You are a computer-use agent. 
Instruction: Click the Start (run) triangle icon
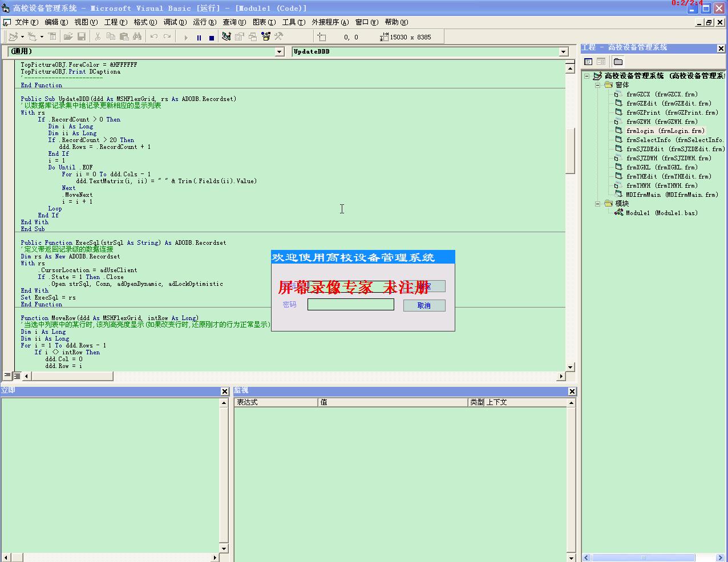point(185,37)
